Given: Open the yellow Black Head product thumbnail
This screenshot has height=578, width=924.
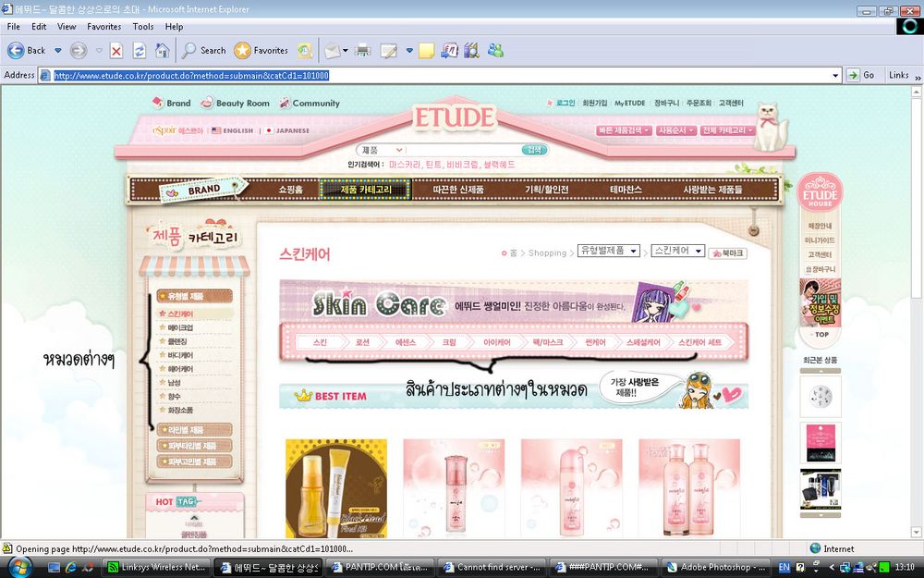Looking at the screenshot, I should (x=336, y=488).
